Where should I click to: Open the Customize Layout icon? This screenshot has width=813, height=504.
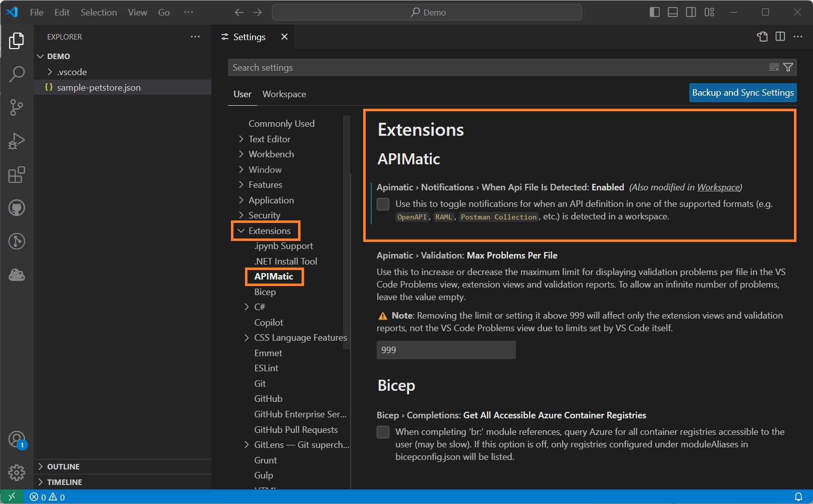709,12
